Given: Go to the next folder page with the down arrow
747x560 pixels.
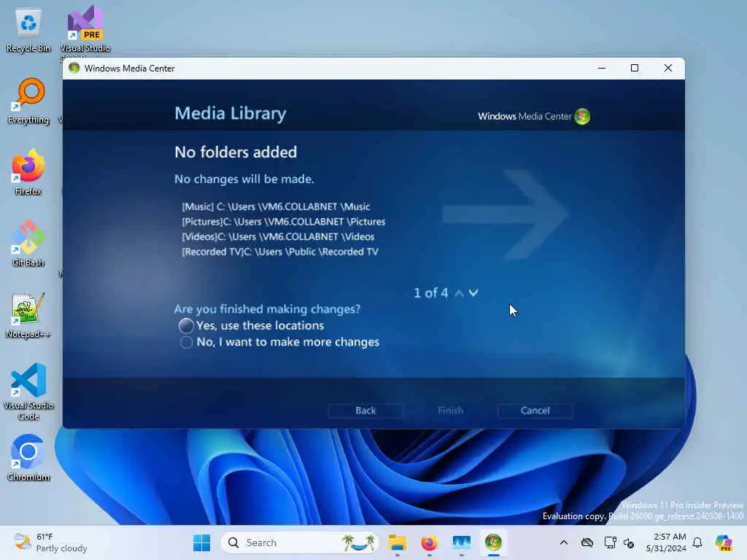Looking at the screenshot, I should 473,293.
